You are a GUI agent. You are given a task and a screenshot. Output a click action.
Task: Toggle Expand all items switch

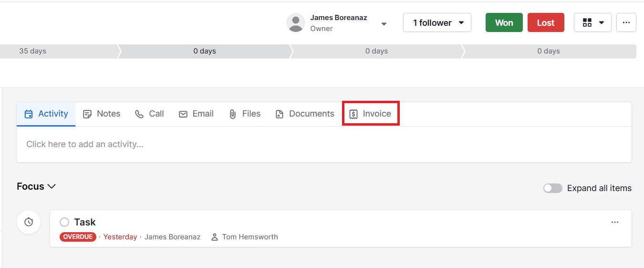553,188
